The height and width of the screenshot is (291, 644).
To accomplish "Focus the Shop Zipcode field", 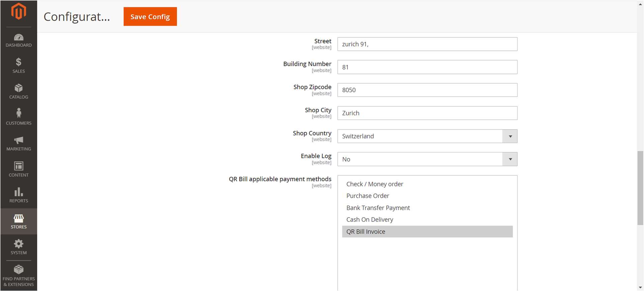I will click(427, 90).
